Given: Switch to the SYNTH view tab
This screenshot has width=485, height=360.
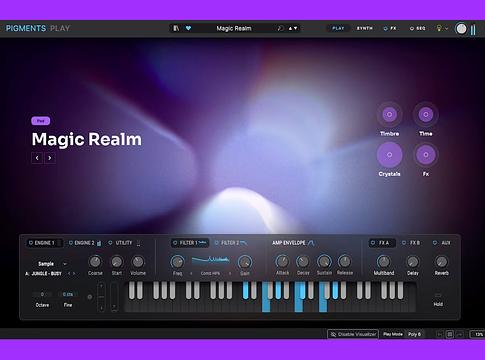Looking at the screenshot, I should (365, 28).
